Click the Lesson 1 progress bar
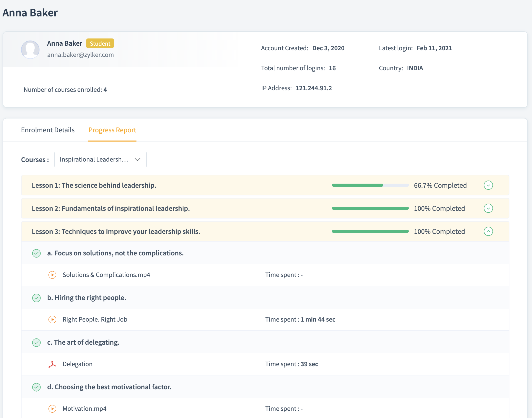The height and width of the screenshot is (418, 532). click(370, 185)
